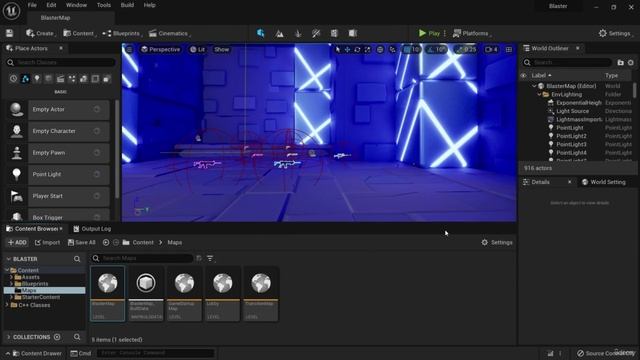Select PointLight3 in World Outliner
The image size is (640, 360).
(571, 144)
